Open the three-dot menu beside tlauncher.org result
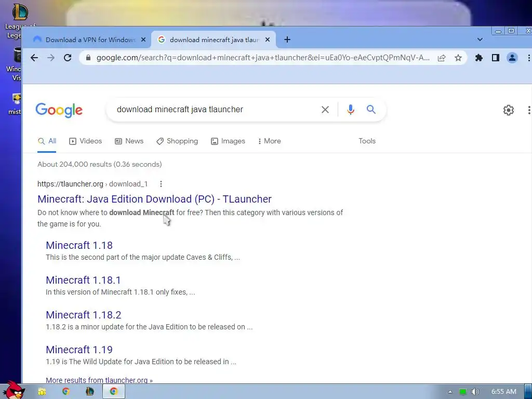532x399 pixels. point(161,184)
